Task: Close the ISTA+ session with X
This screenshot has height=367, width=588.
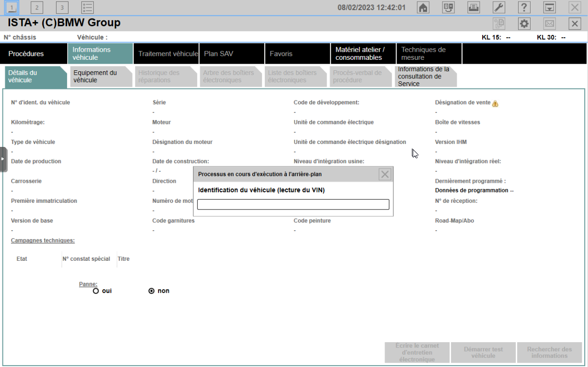Action: 575,23
